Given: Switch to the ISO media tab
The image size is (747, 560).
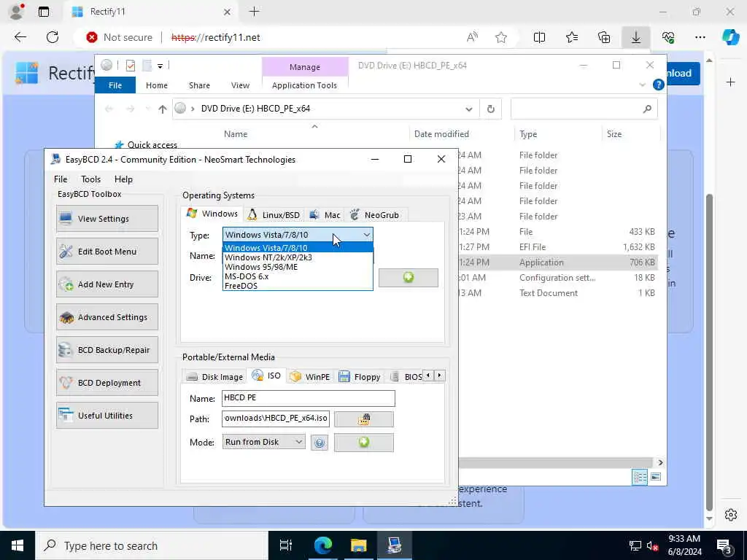Looking at the screenshot, I should [x=266, y=376].
